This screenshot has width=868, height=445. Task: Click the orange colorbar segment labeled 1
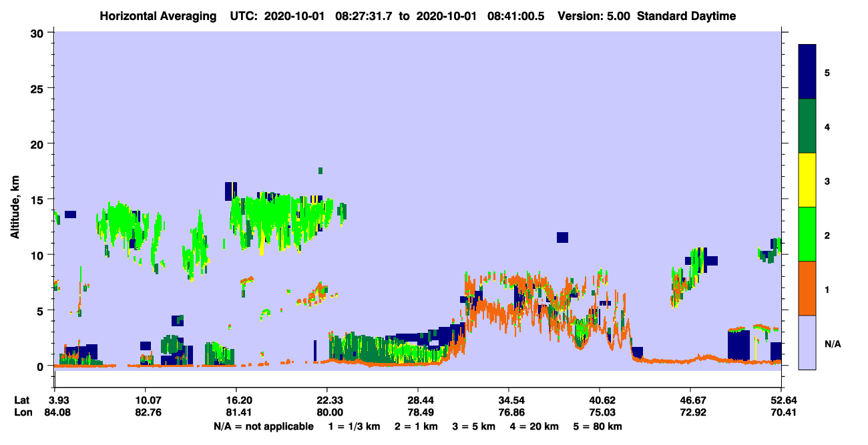pos(807,288)
